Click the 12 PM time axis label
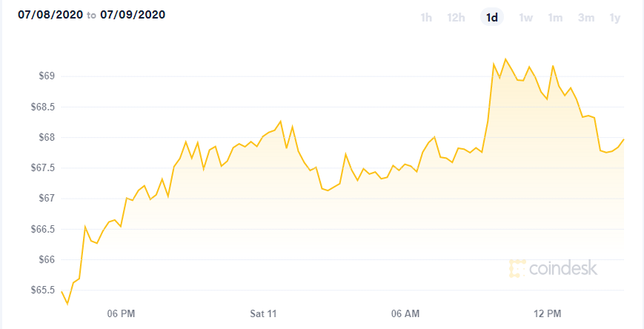Viewport: 644px width, 329px height. (548, 313)
